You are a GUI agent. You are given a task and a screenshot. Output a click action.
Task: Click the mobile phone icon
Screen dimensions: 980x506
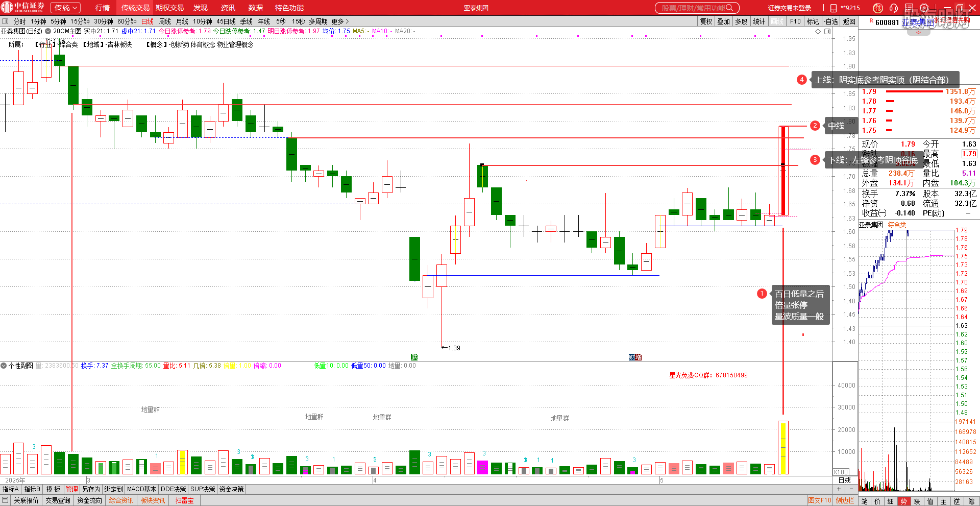[x=834, y=8]
